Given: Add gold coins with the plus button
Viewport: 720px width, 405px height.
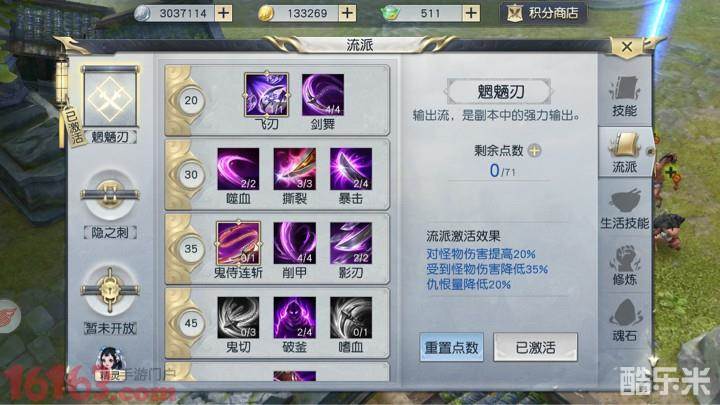Looking at the screenshot, I should point(347,13).
